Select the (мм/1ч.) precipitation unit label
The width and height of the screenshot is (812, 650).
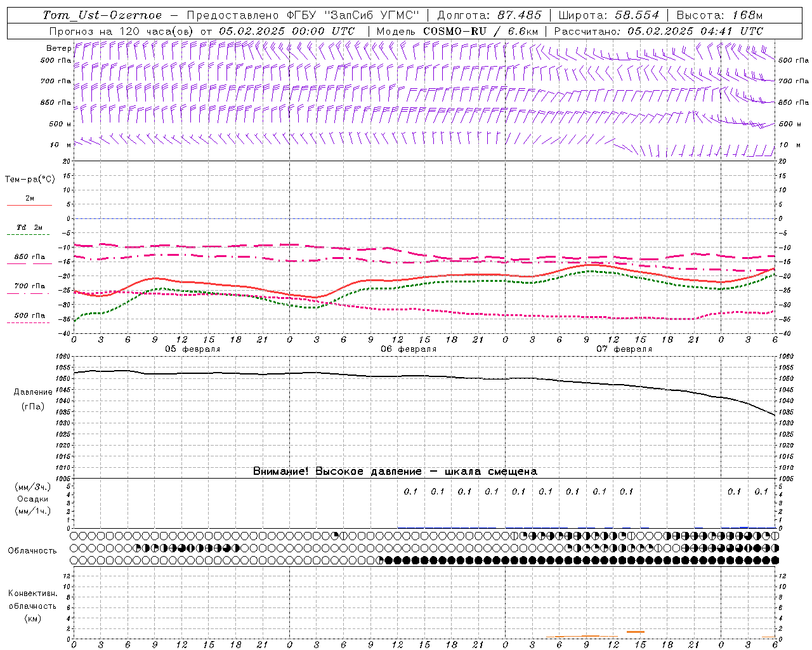[x=32, y=511]
